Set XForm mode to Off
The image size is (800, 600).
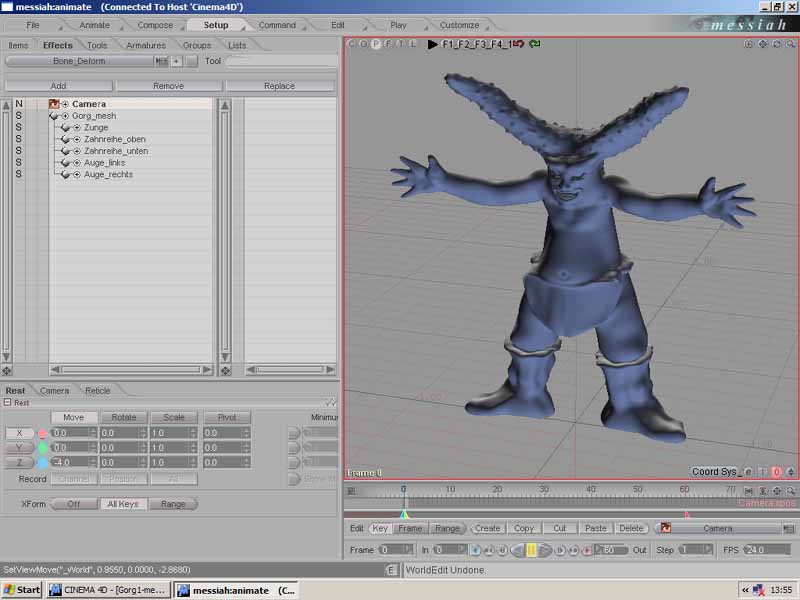pos(74,504)
